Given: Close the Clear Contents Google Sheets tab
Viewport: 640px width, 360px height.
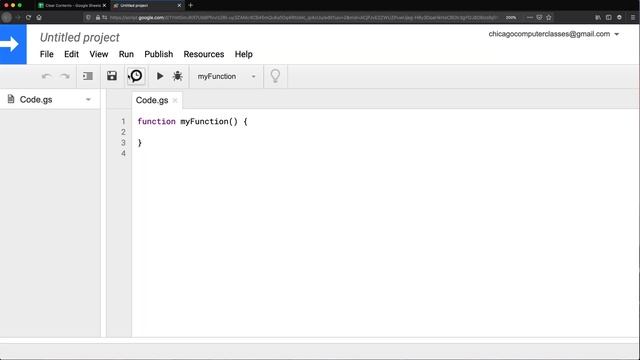Looking at the screenshot, I should [104, 5].
